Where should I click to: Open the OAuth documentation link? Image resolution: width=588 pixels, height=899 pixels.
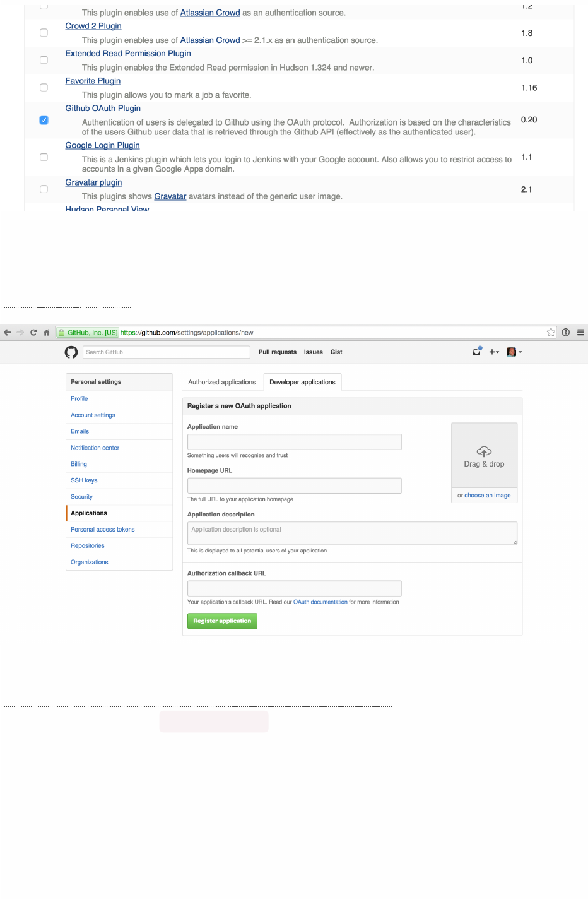pyautogui.click(x=320, y=602)
